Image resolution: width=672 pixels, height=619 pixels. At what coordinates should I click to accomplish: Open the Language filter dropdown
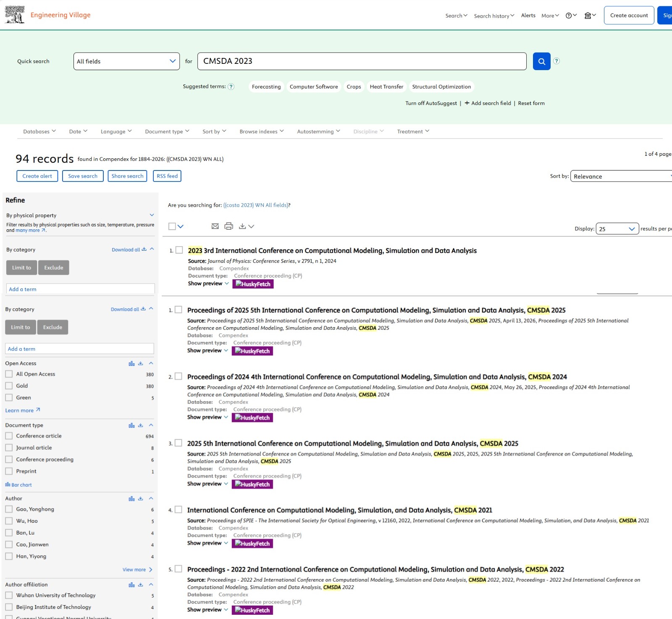[x=116, y=131]
